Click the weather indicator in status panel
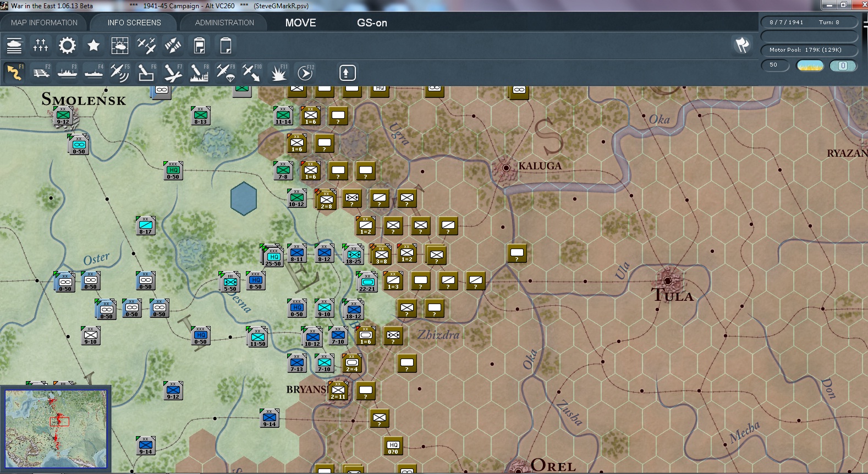This screenshot has width=868, height=474. [x=810, y=65]
